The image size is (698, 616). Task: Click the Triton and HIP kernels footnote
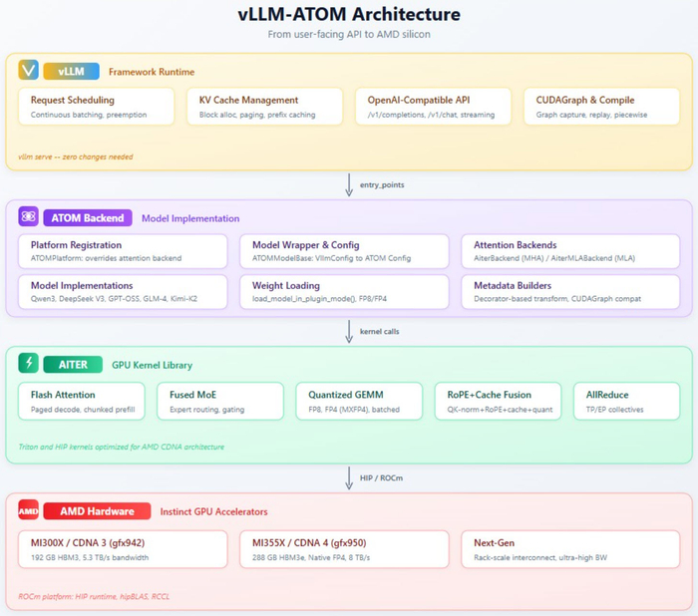click(x=121, y=447)
